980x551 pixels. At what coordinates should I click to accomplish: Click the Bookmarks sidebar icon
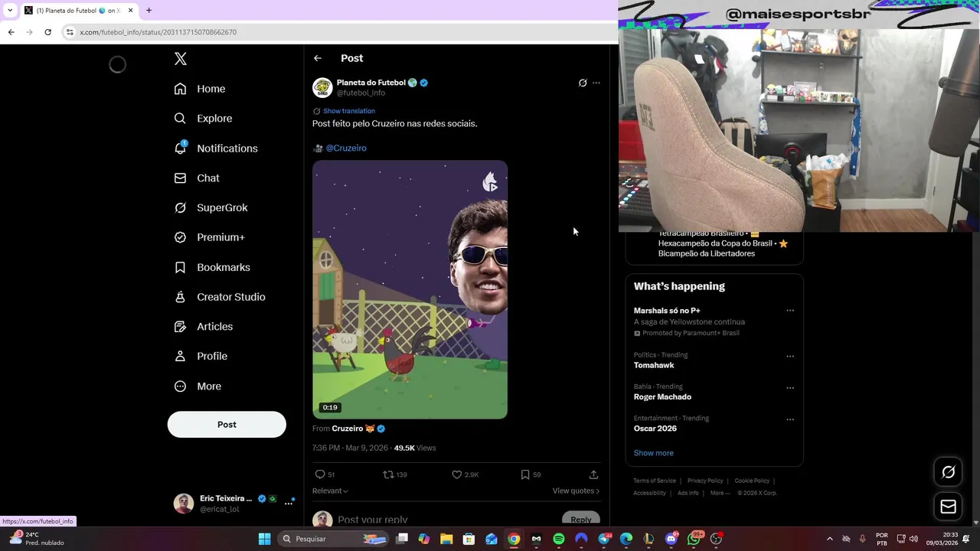click(x=180, y=267)
